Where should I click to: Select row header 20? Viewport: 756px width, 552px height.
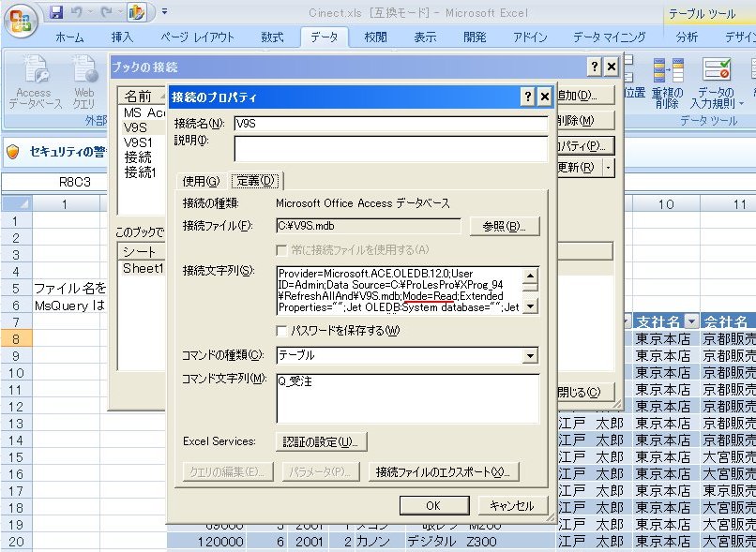tap(16, 542)
